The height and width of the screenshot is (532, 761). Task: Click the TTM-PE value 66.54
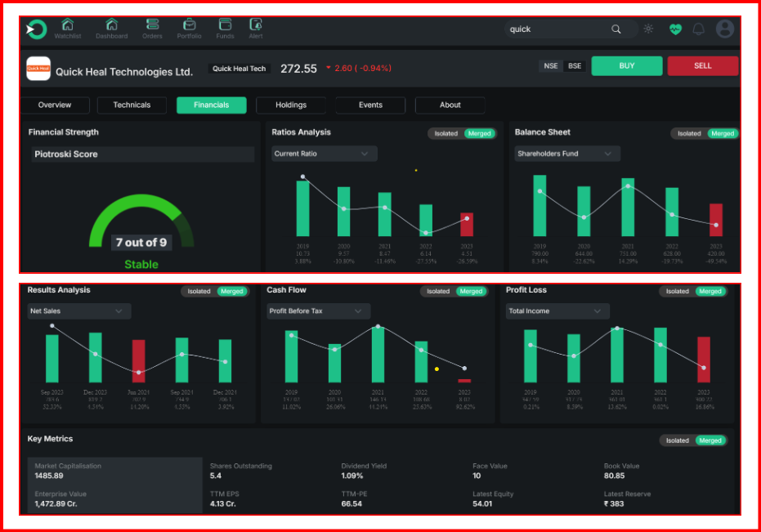click(x=351, y=504)
